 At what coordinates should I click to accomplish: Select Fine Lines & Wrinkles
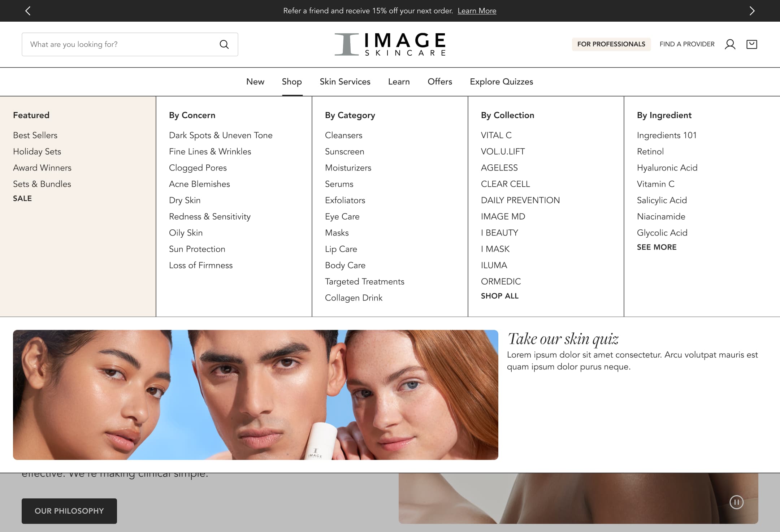coord(210,151)
